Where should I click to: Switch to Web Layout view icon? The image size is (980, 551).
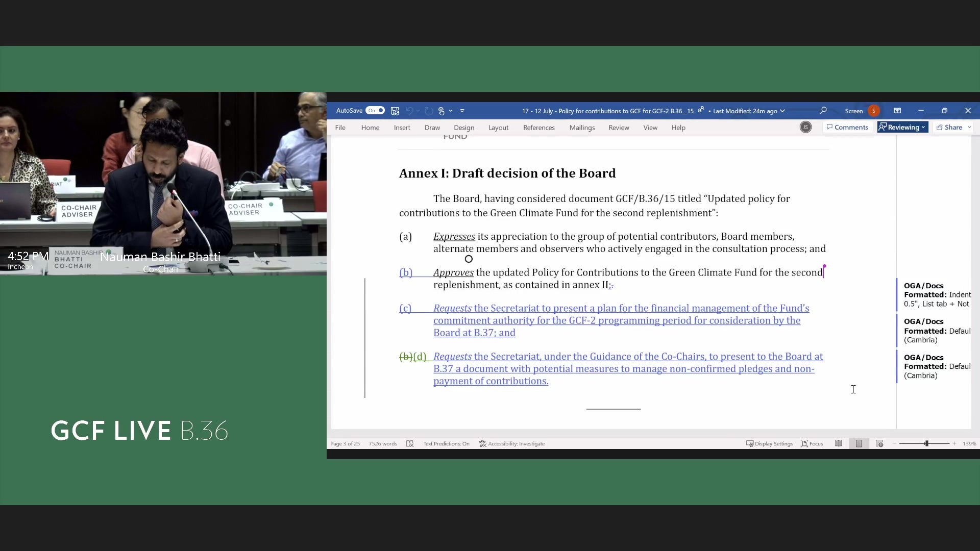pos(879,444)
